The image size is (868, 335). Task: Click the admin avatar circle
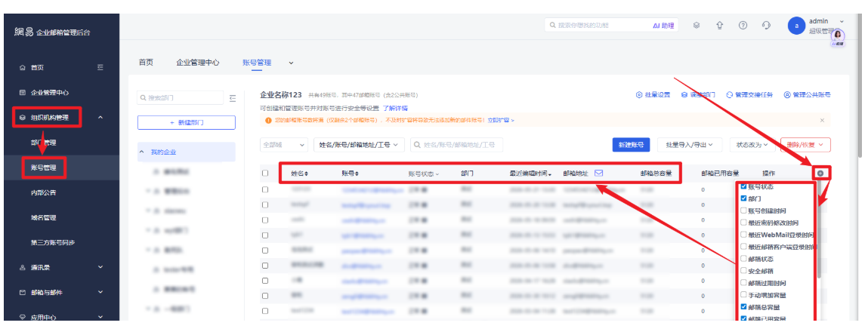pos(796,26)
